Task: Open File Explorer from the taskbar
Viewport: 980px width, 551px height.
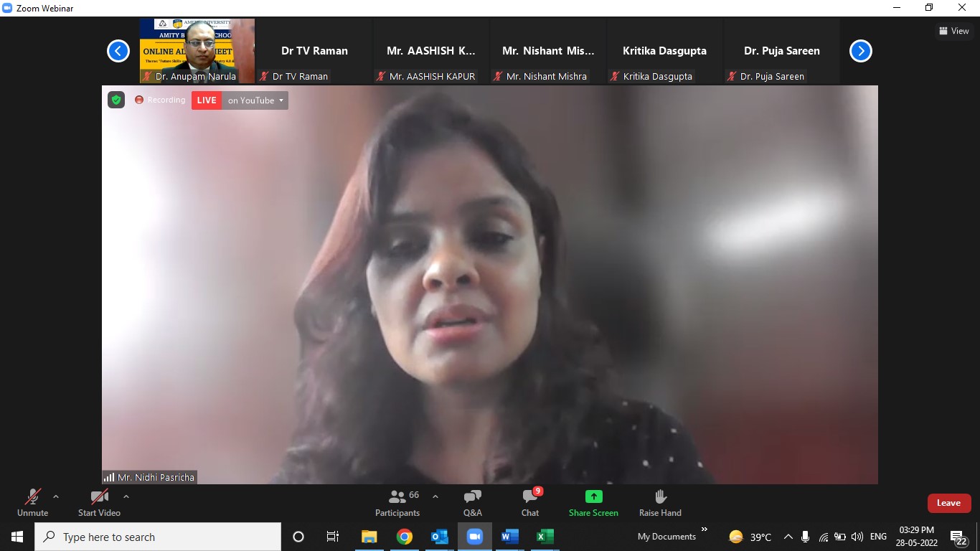Action: 369,537
